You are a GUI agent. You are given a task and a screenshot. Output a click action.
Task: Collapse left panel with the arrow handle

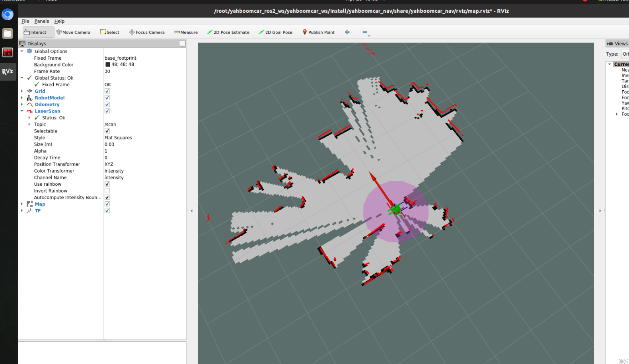coord(192,211)
